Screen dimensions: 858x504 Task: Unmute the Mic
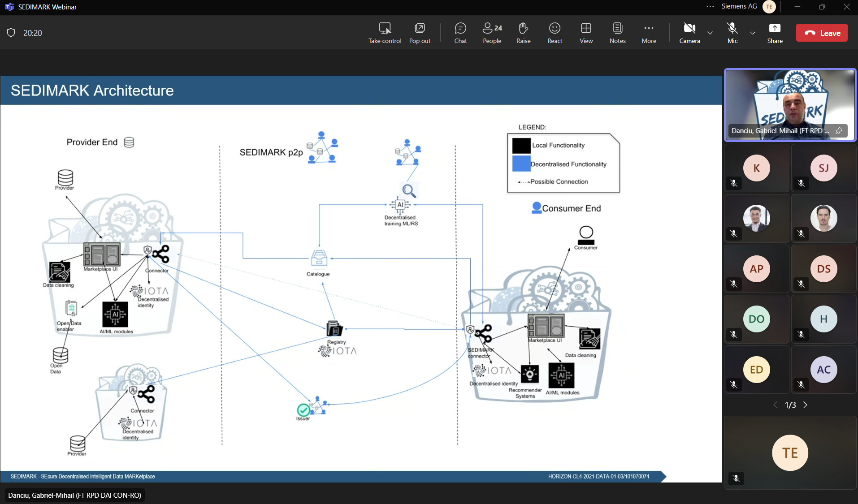click(732, 33)
